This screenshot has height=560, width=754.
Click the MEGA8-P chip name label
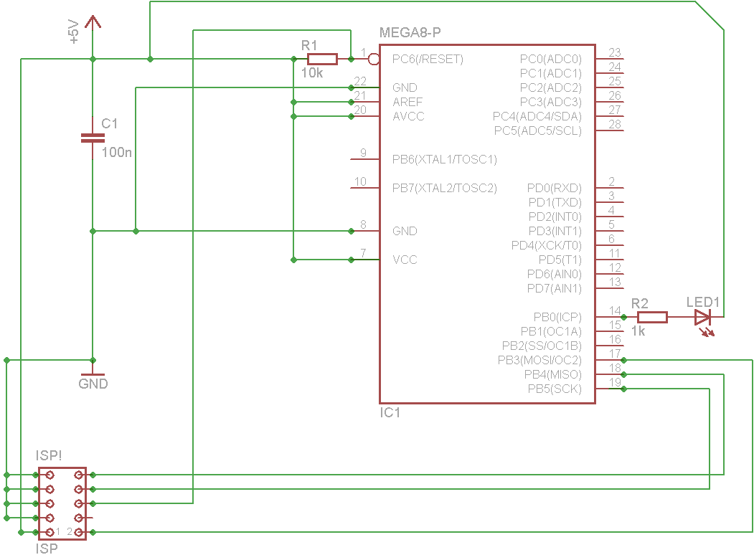410,33
